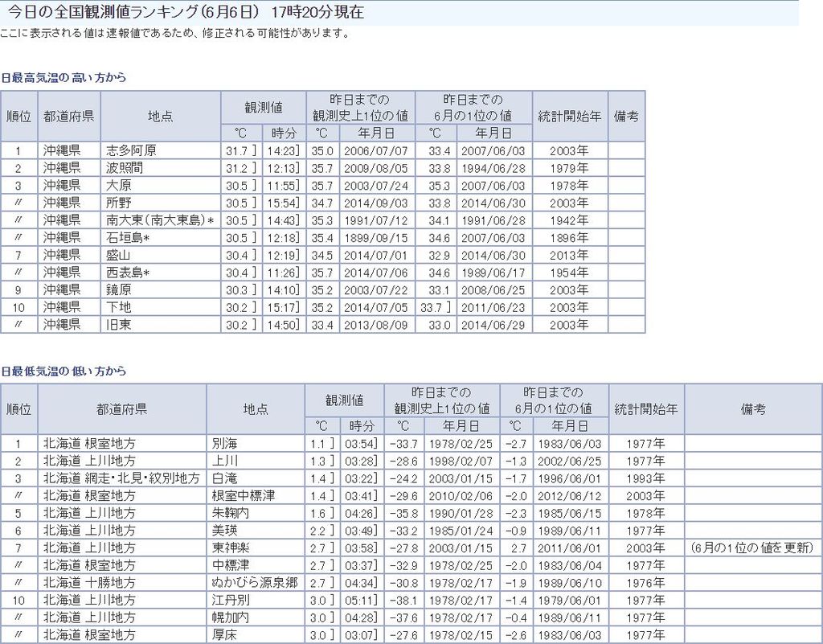Click the 日最高気温の高い方から section heading
The width and height of the screenshot is (823, 644).
(63, 78)
